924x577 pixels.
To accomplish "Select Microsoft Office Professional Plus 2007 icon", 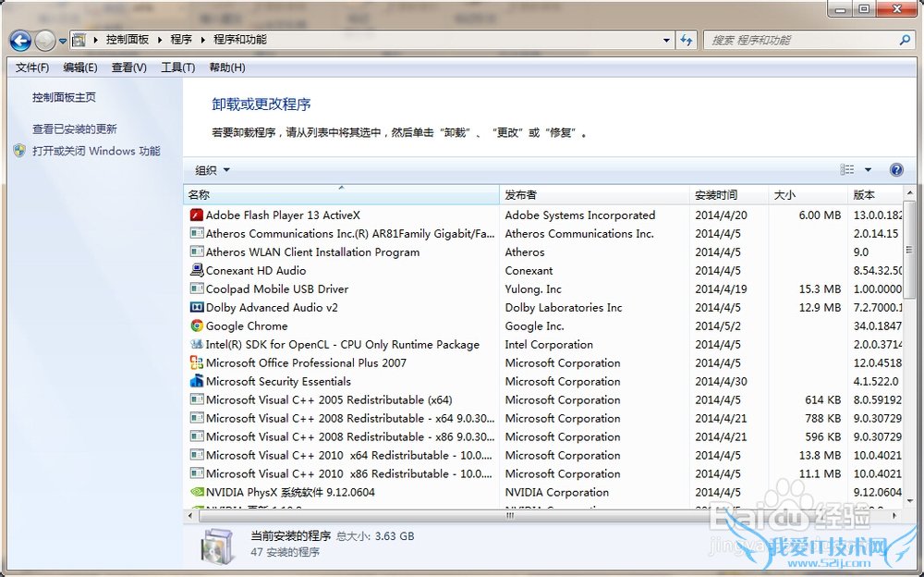I will [x=196, y=362].
